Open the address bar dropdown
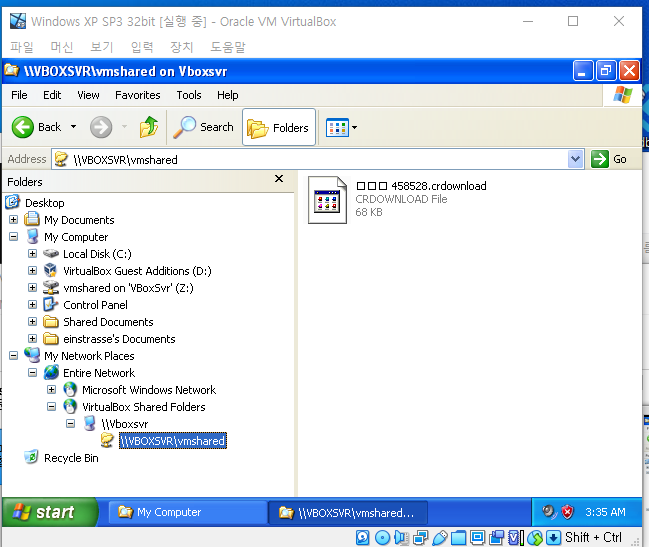This screenshot has height=547, width=649. 575,159
